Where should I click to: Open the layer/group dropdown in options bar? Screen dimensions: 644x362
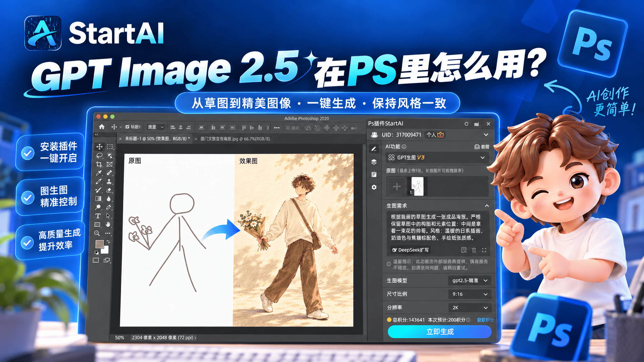click(x=156, y=127)
